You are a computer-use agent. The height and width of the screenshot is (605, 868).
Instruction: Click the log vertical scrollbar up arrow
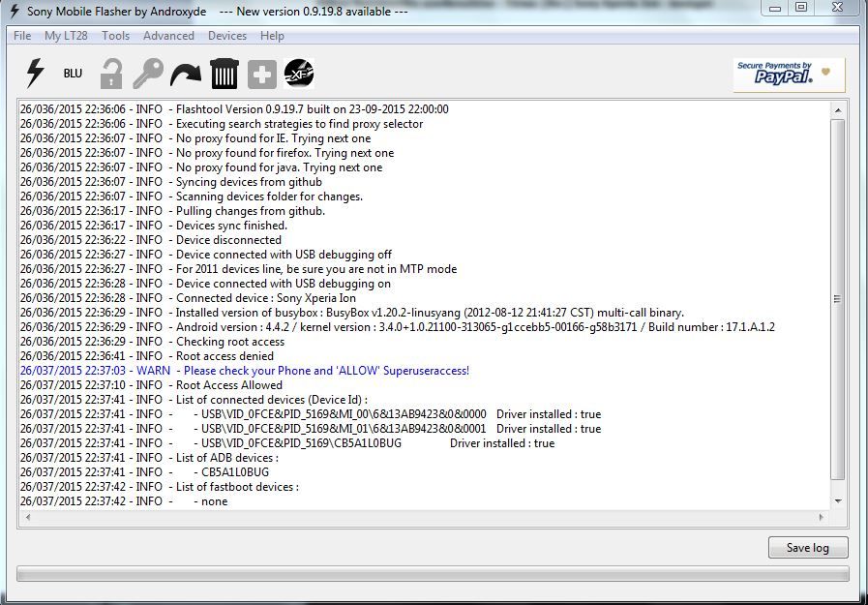838,110
